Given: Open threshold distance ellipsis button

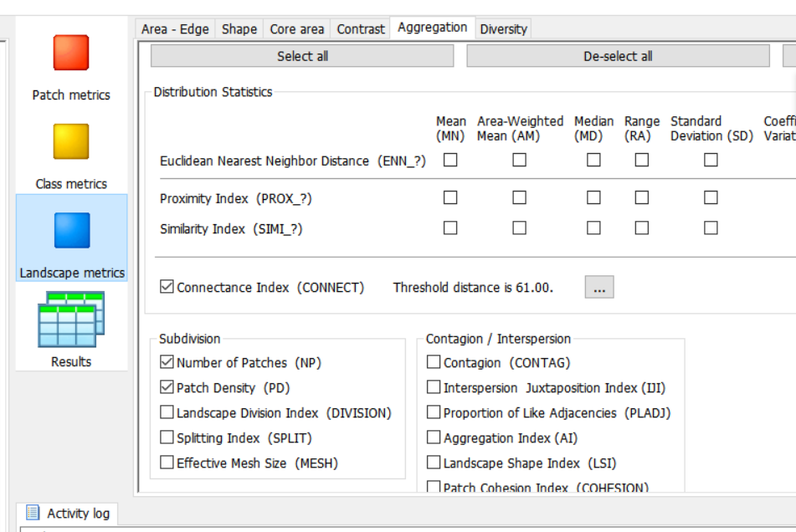Looking at the screenshot, I should (x=598, y=287).
